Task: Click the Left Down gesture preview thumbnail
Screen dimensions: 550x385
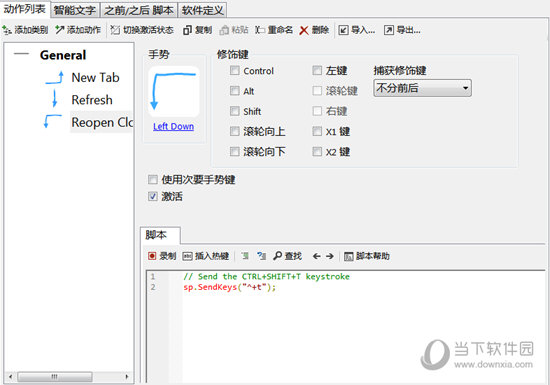Action: pos(174,92)
